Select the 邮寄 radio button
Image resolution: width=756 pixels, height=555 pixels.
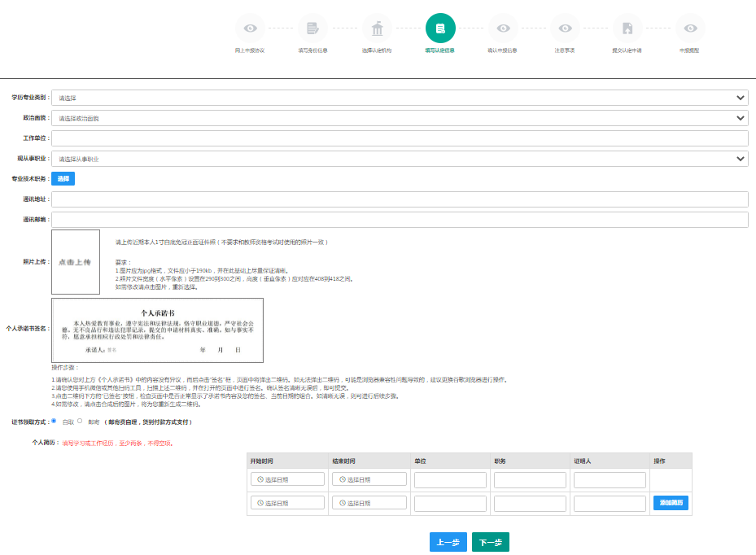point(80,422)
